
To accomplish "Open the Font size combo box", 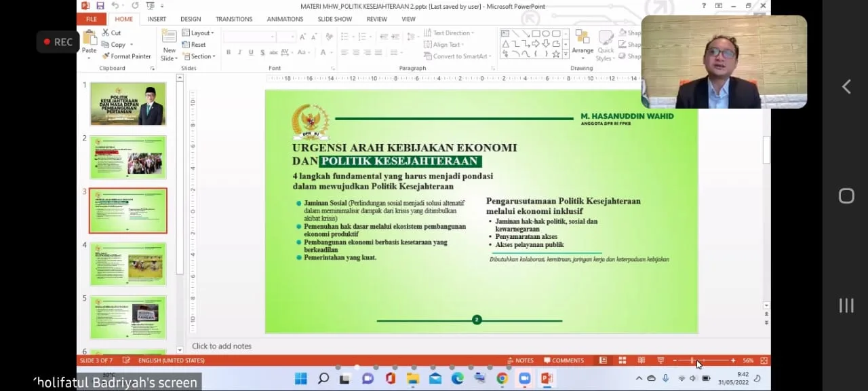I will 286,37.
